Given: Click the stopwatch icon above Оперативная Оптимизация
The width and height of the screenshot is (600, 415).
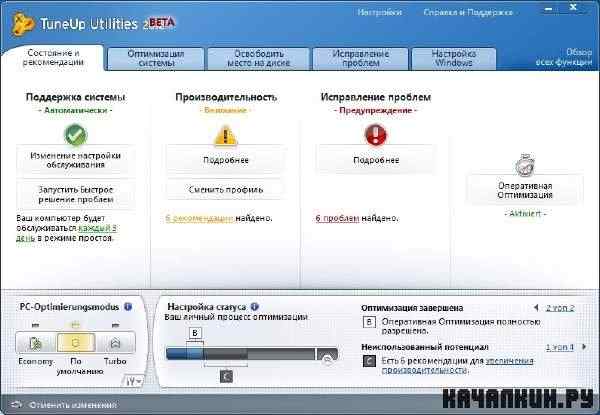Looking at the screenshot, I should tap(525, 164).
